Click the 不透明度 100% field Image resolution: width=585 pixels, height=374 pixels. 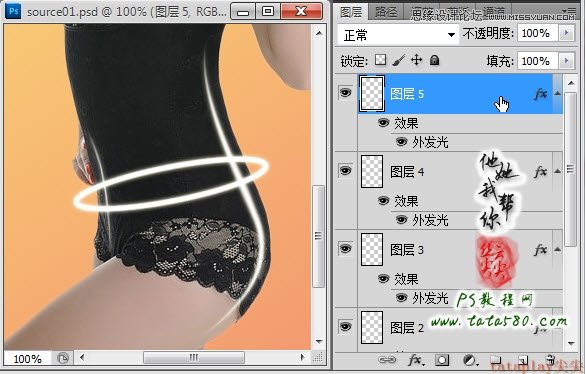[x=537, y=33]
